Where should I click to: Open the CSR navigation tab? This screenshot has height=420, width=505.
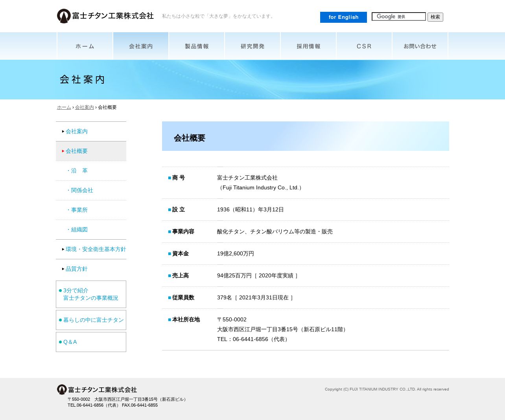click(x=364, y=46)
